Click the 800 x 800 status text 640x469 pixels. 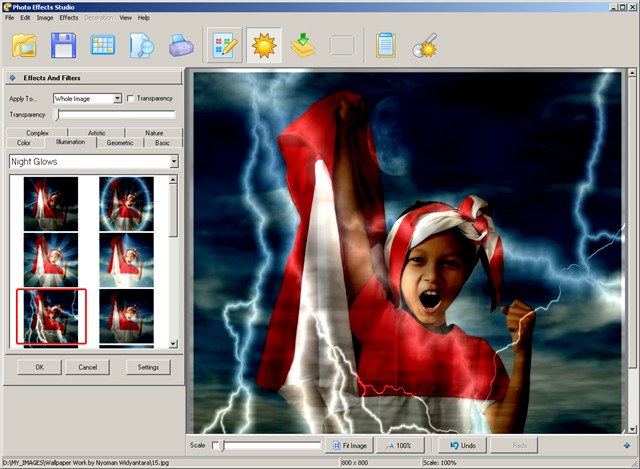[354, 463]
